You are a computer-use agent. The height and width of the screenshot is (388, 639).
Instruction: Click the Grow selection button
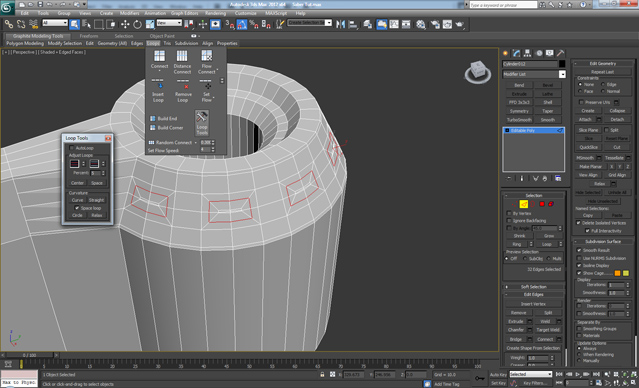[x=549, y=236]
